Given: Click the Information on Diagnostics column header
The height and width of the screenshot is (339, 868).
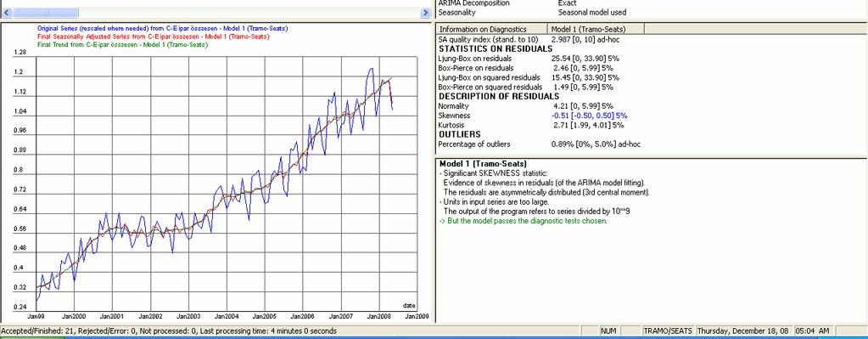Looking at the screenshot, I should coord(492,30).
